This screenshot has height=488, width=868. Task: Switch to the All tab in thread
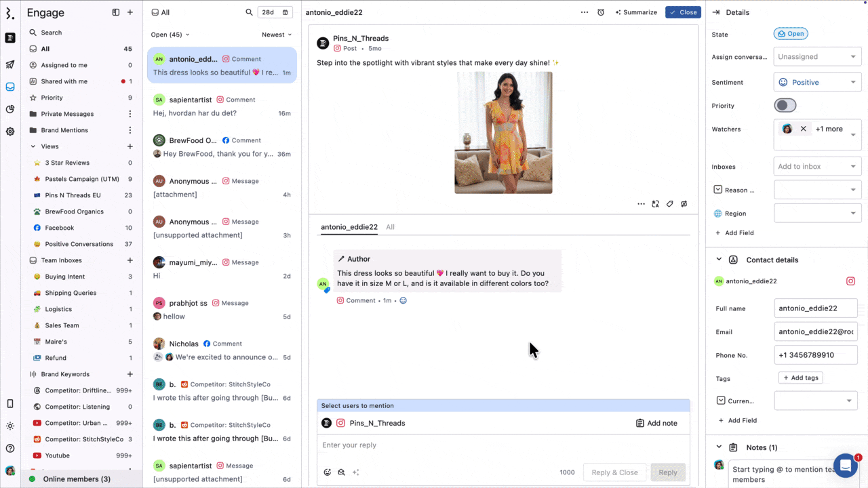point(390,227)
